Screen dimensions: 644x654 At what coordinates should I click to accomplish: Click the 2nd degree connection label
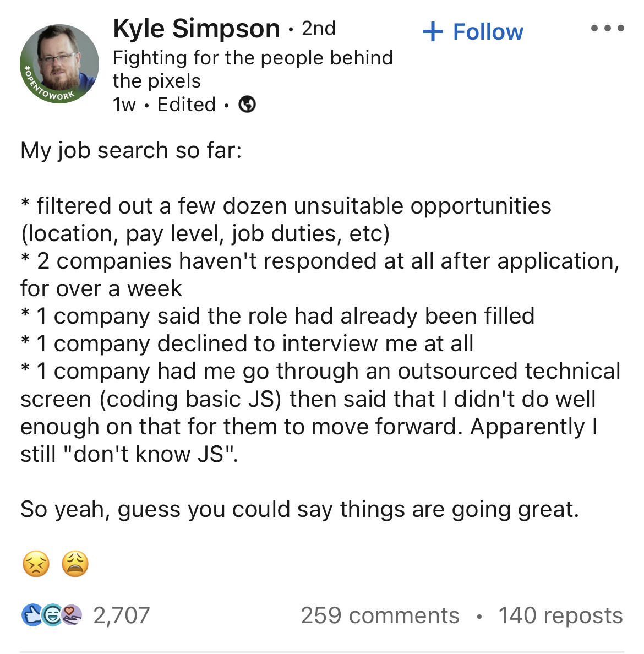tap(319, 29)
